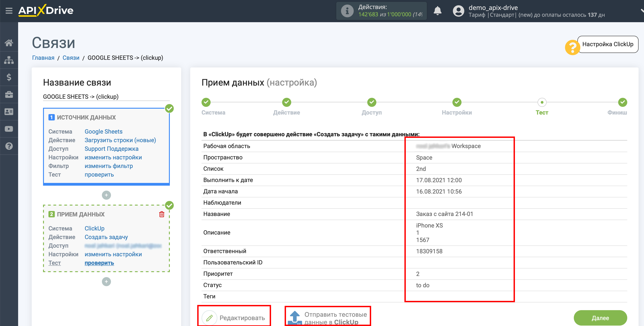The height and width of the screenshot is (326, 644).
Task: Click the assignee value 18309158
Action: (x=429, y=251)
